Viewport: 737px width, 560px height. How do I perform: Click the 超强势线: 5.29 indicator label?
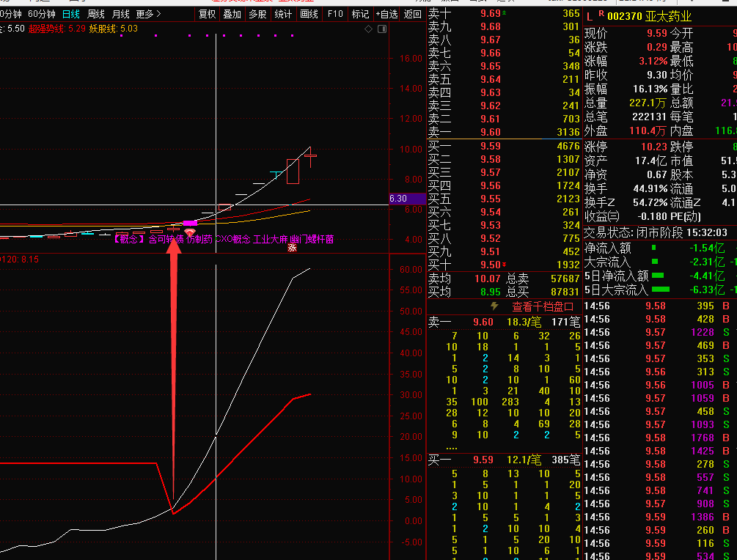tap(57, 29)
